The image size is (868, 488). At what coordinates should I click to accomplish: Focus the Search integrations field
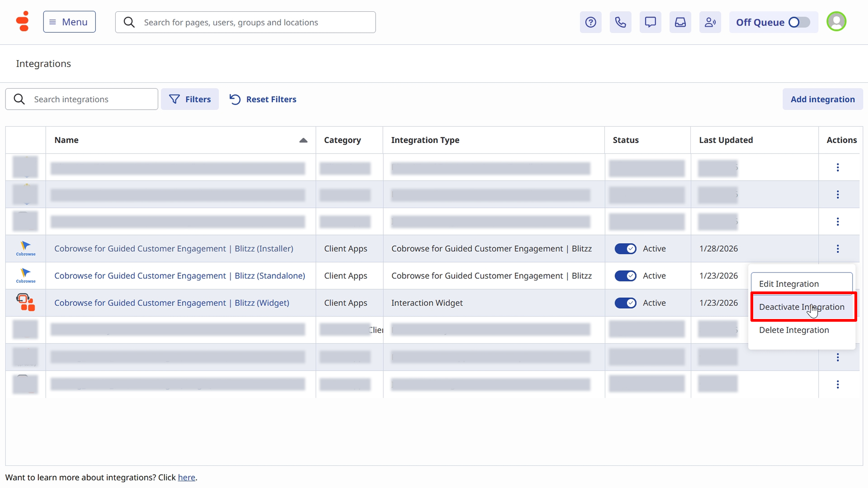tap(90, 99)
